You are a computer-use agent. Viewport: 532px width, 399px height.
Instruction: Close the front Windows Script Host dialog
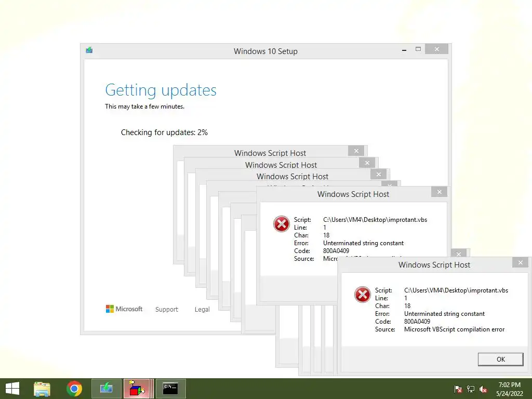pos(520,262)
